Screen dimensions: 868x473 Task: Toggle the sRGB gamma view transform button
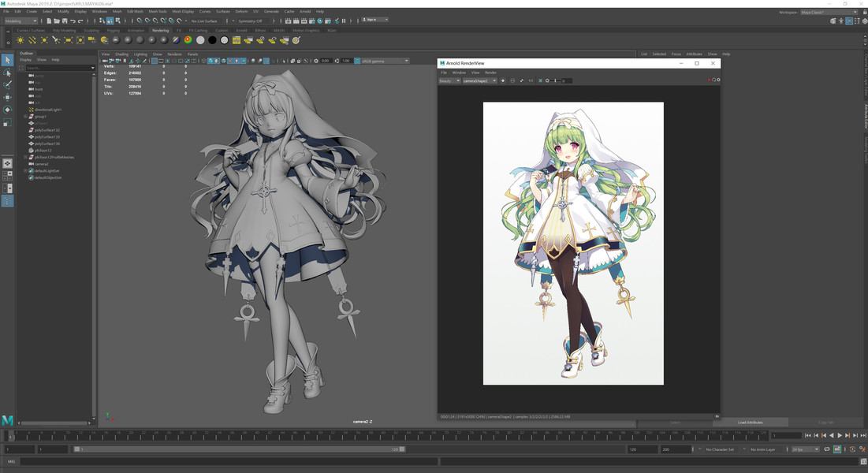357,61
